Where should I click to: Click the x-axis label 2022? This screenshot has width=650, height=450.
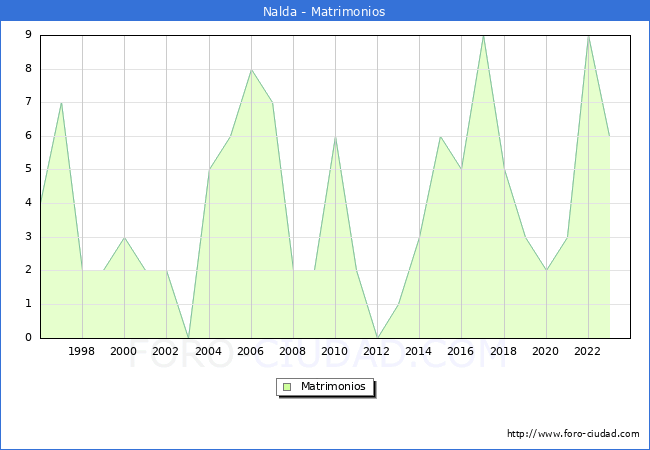[x=587, y=351]
